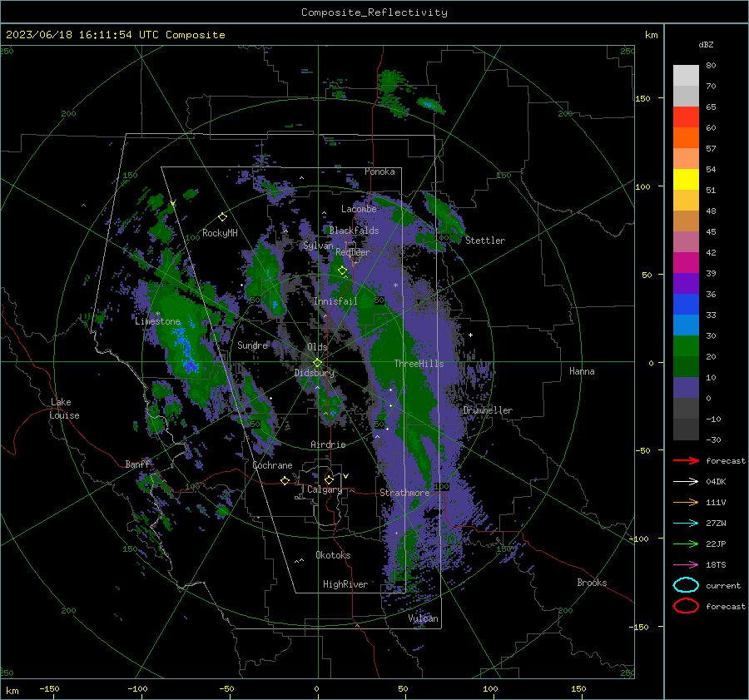Click the Composite_Reflectivity title
This screenshot has height=700, width=749.
pyautogui.click(x=374, y=12)
